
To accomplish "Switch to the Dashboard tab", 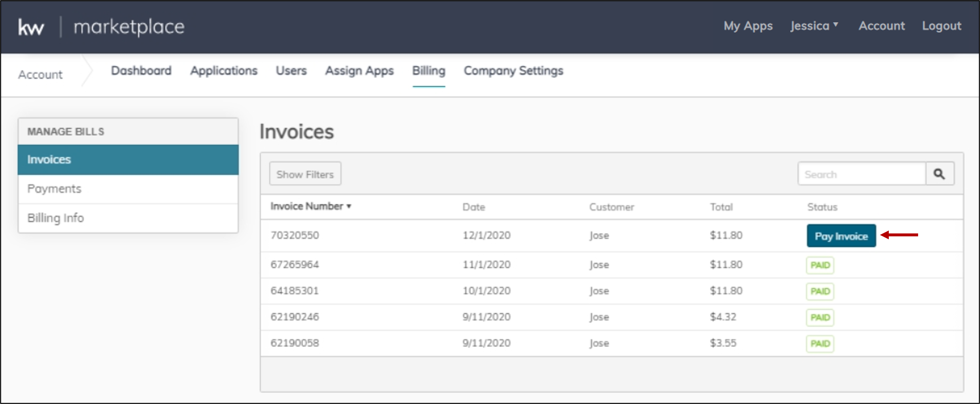I will (x=141, y=71).
